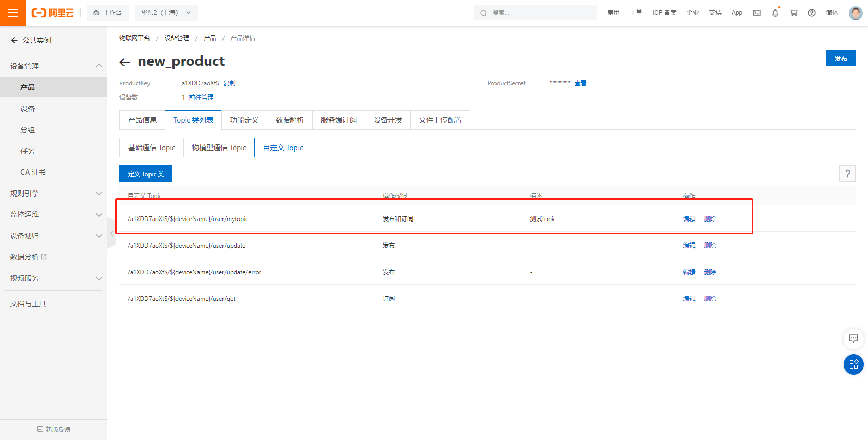Open the 工单 menu
868x440 pixels.
636,13
